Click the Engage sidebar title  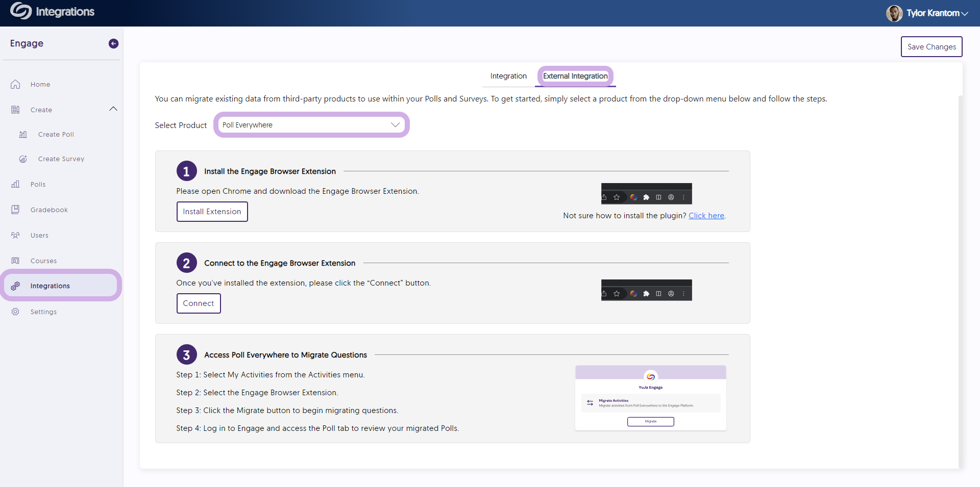point(27,43)
